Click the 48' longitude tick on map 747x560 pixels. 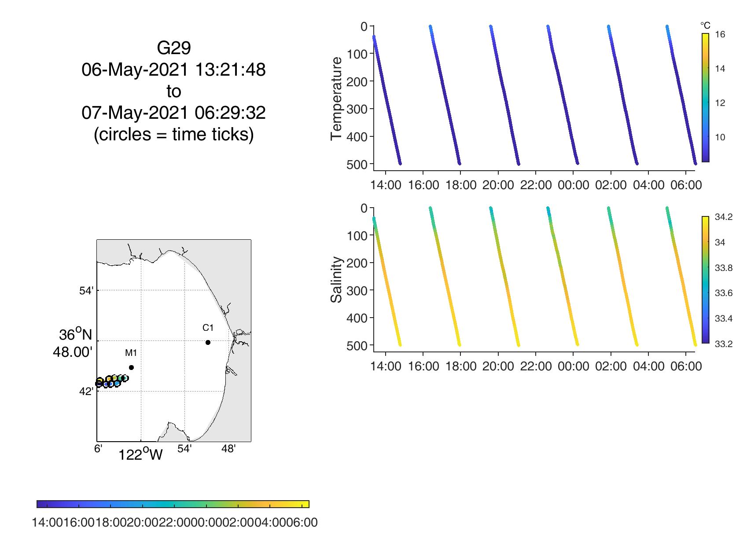pos(228,449)
